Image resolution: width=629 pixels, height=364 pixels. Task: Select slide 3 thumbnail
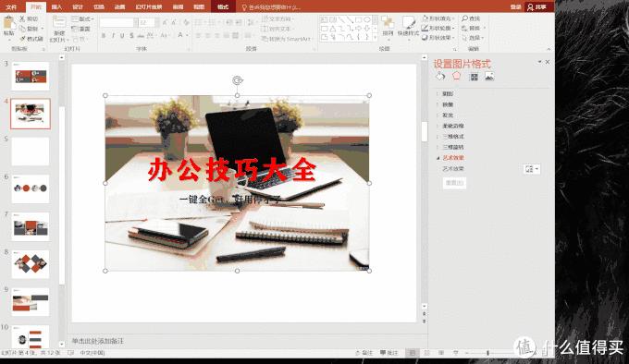(x=31, y=76)
